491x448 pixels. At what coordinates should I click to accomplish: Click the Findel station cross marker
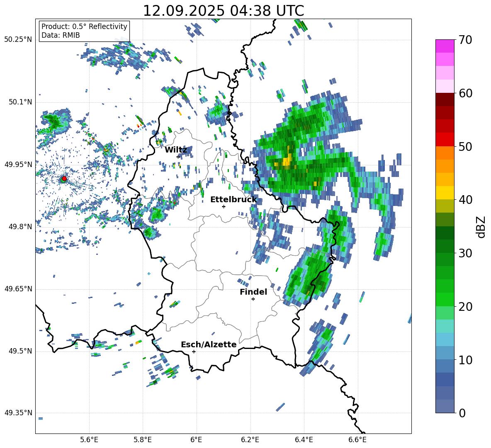click(253, 299)
